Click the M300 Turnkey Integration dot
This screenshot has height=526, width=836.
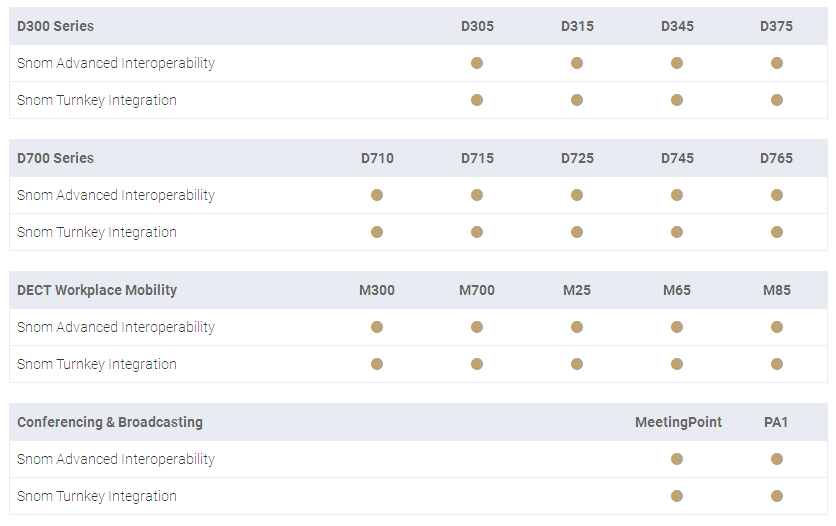pos(377,365)
